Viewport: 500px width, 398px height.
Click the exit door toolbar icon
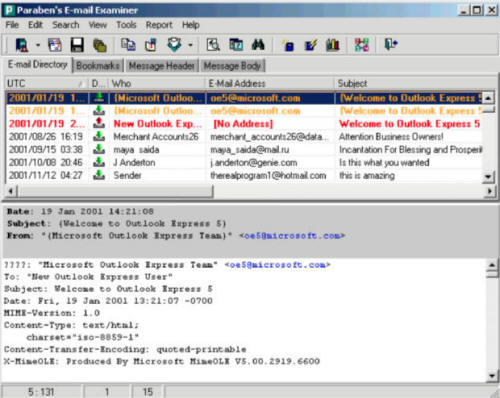391,44
